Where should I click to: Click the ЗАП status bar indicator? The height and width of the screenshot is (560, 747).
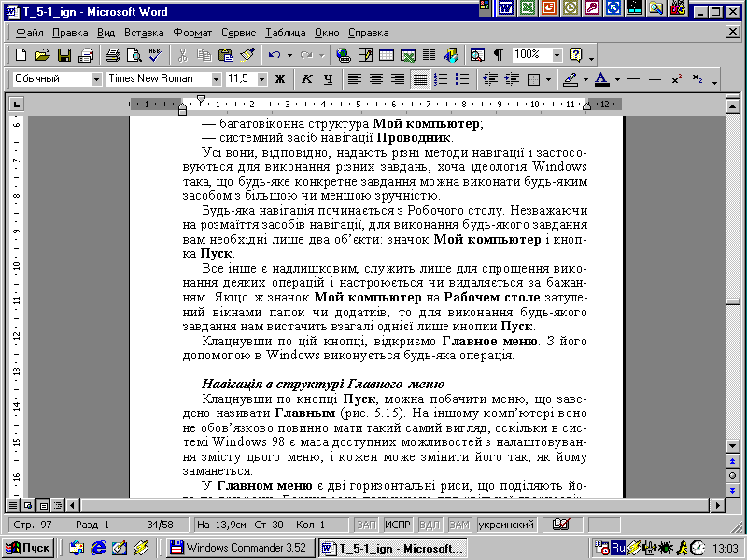coord(366,525)
